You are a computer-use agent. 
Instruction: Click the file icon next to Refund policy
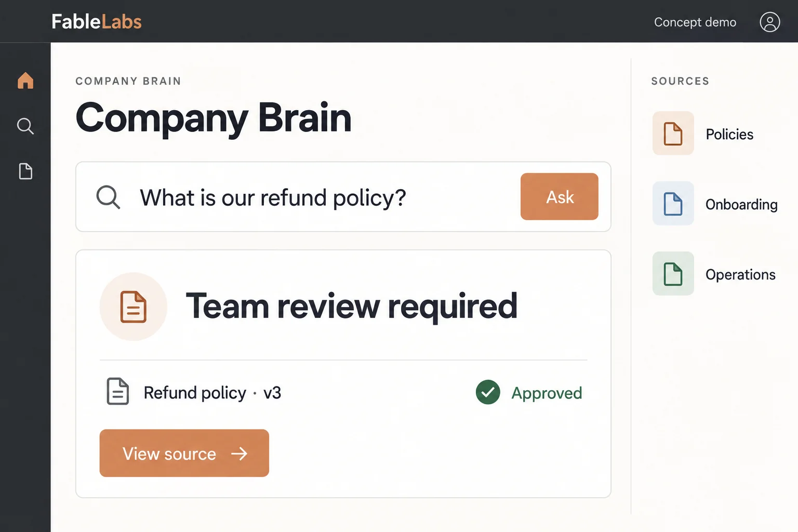click(x=118, y=391)
